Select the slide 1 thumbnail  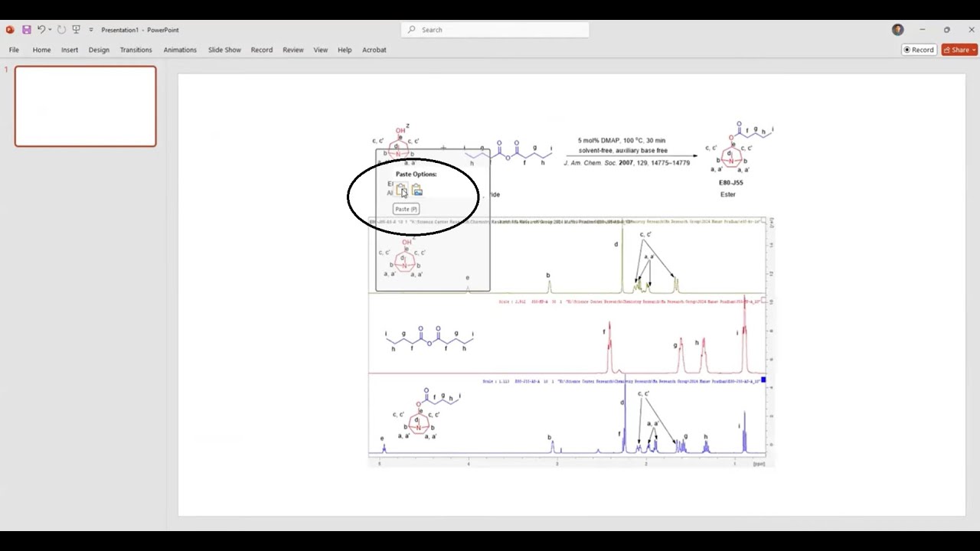coord(85,106)
